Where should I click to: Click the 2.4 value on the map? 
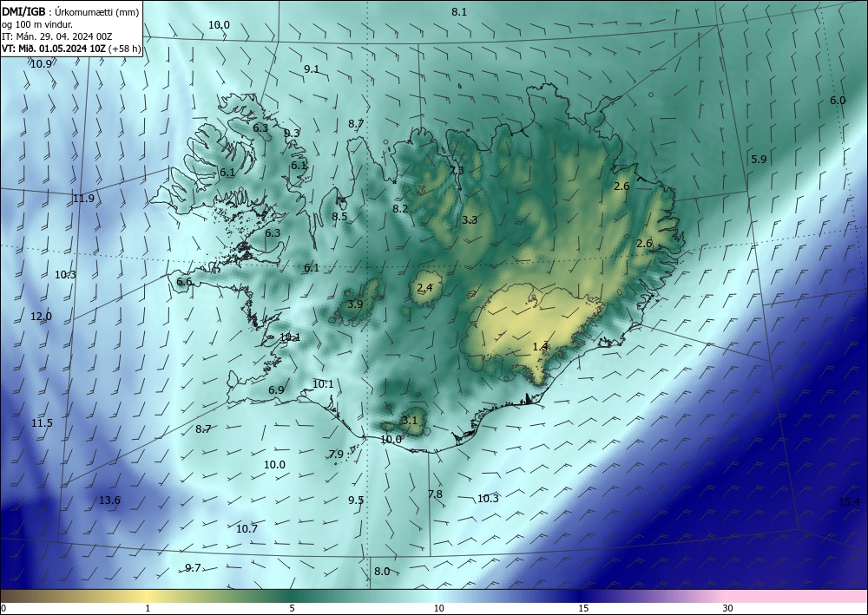pyautogui.click(x=424, y=288)
